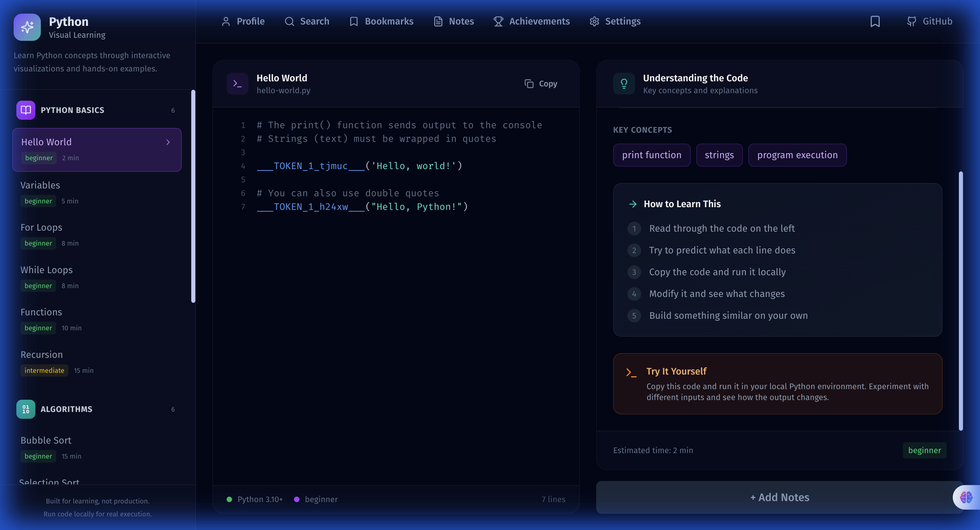
Task: Expand the Hello World lesson chevron
Action: [167, 142]
